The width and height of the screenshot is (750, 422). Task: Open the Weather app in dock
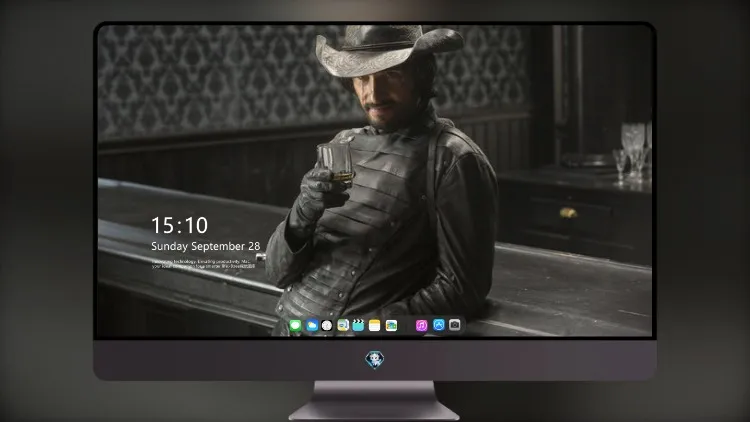pos(312,326)
